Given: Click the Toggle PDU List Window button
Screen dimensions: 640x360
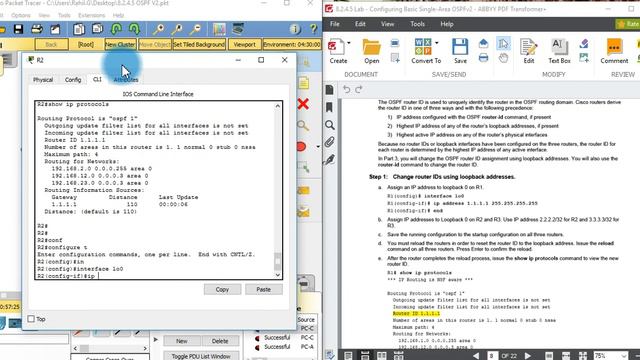Looking at the screenshot, I should coord(201,356).
